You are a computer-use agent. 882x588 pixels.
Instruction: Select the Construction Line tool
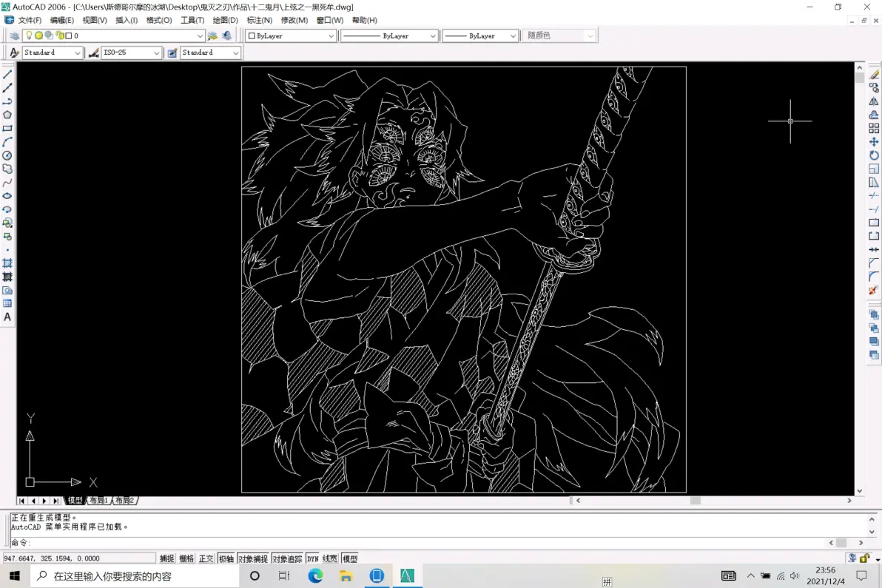click(7, 88)
